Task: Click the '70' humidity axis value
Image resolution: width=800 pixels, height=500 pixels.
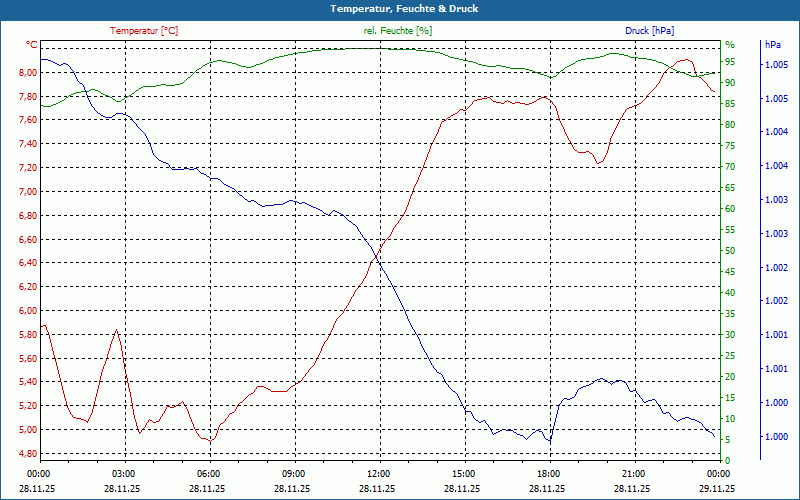Action: coord(730,167)
